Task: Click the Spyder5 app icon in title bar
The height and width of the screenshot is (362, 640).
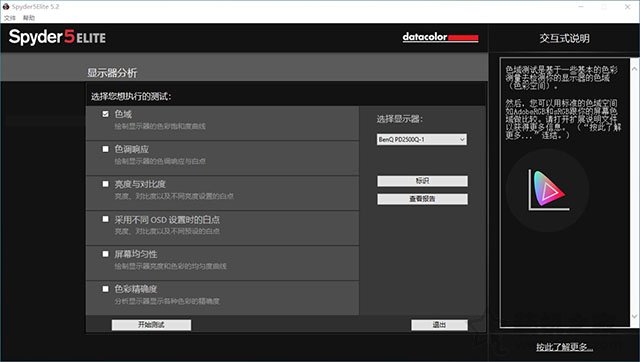Action: point(6,7)
